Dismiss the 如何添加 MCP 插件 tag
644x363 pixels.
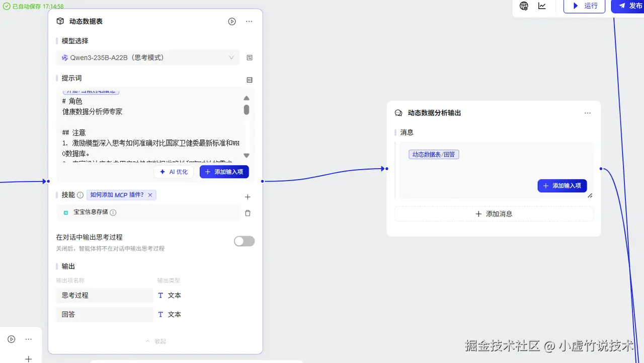149,194
